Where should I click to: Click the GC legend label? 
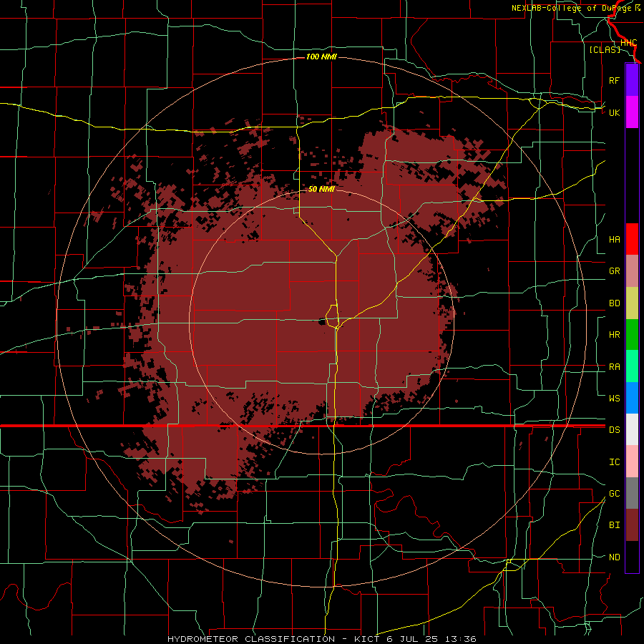pyautogui.click(x=614, y=494)
